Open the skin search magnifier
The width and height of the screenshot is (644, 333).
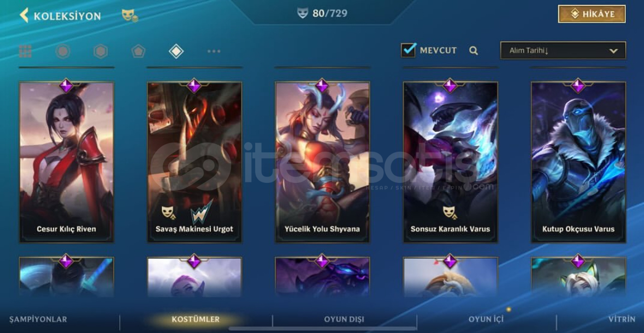tap(474, 51)
